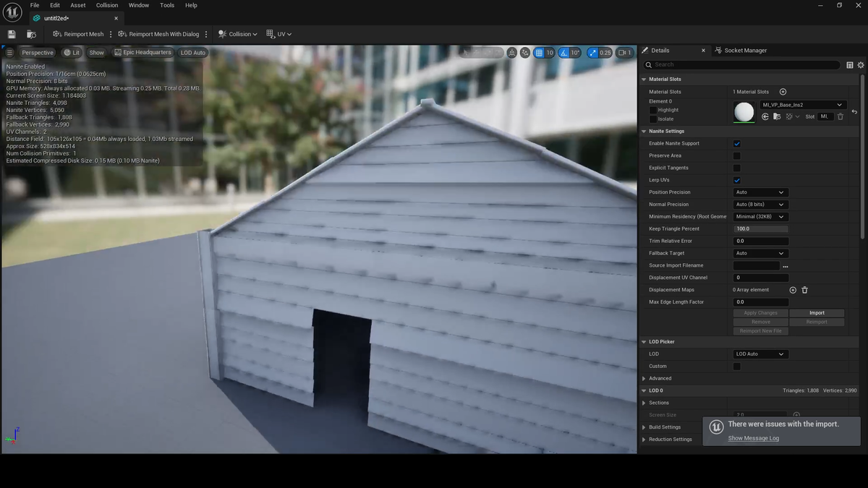Click the Browse to asset in Content Browser icon
This screenshot has height=488, width=868.
[x=31, y=34]
